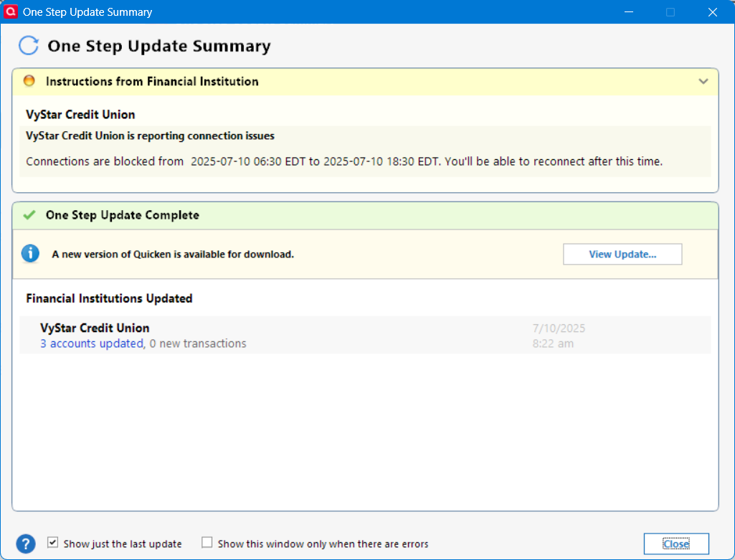This screenshot has height=560, width=735.
Task: Click the connections blocked time range text
Action: (344, 161)
